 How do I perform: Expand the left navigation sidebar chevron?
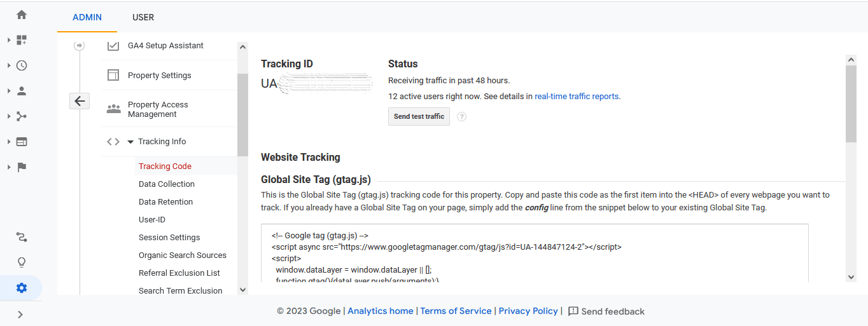pyautogui.click(x=20, y=314)
